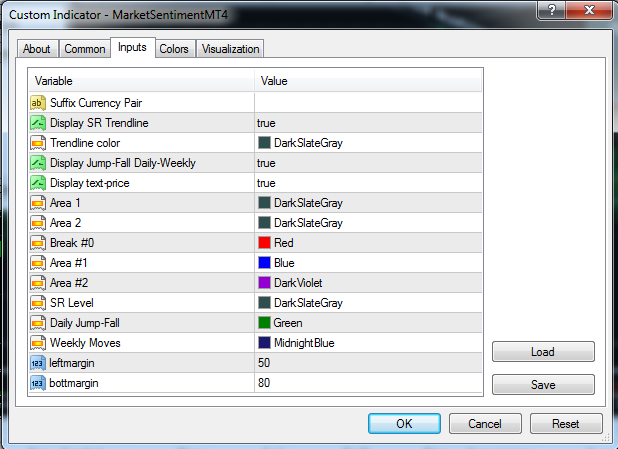Click the color icon beside Area 2

(x=38, y=223)
